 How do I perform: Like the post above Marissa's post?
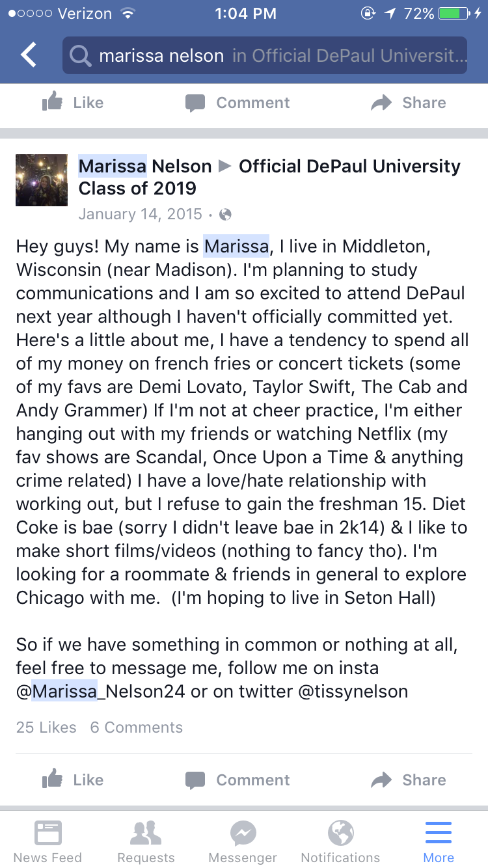pyautogui.click(x=73, y=103)
